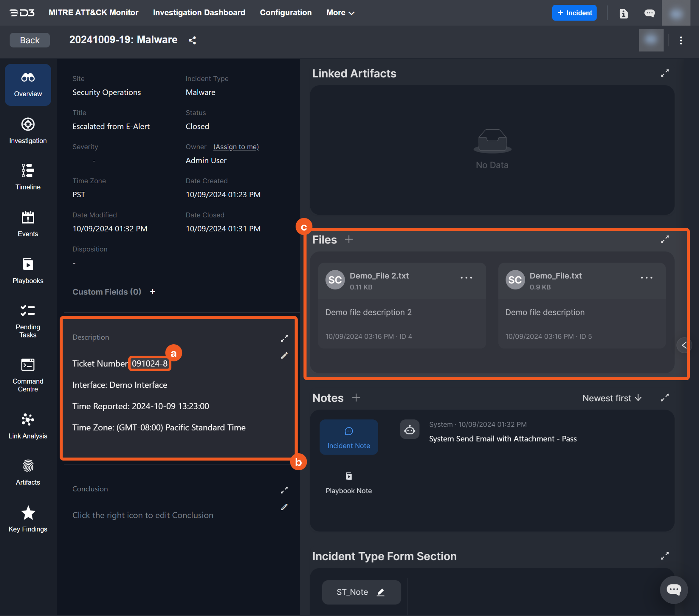Viewport: 699px width, 616px height.
Task: Click the share icon beside incident title
Action: point(192,40)
